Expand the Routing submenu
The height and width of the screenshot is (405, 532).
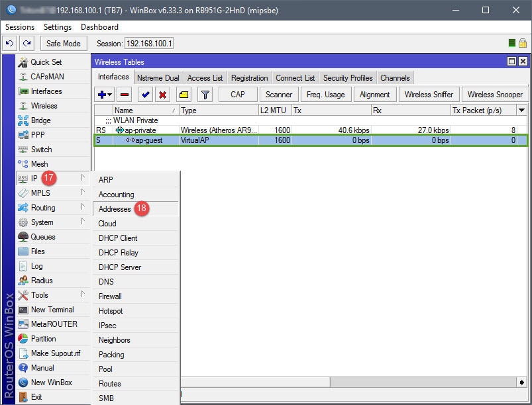[53, 208]
